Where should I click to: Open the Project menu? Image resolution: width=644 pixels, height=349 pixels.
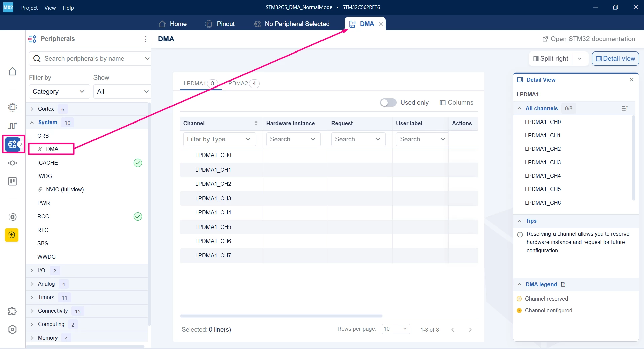[29, 8]
